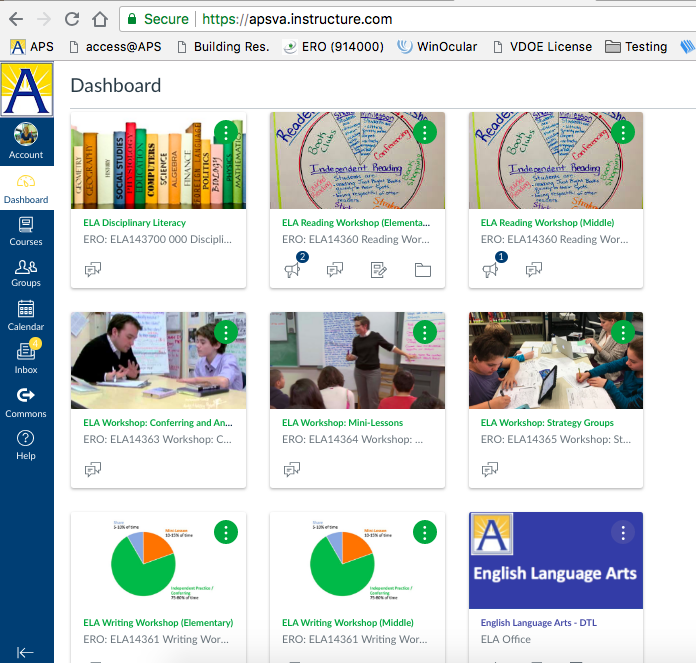
Task: Open Courses in the sidebar
Action: coord(26,231)
